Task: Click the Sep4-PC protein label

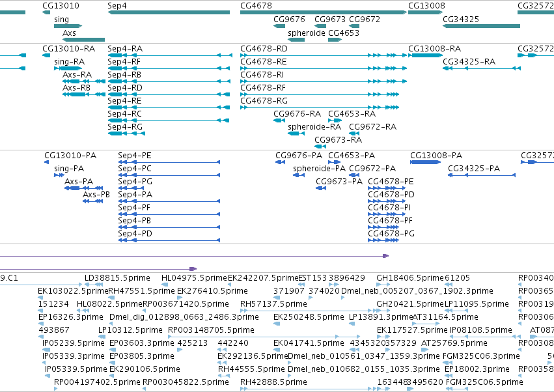Action: 135,169
